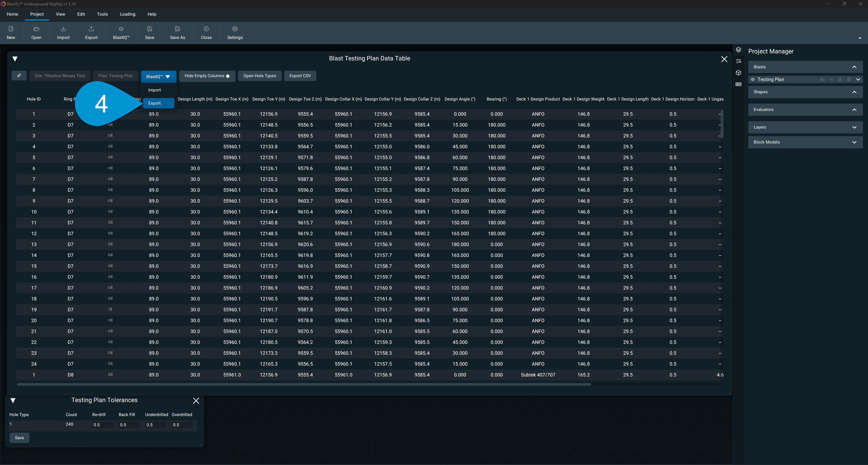This screenshot has width=868, height=465.
Task: Click the Export CSV button
Action: (300, 76)
